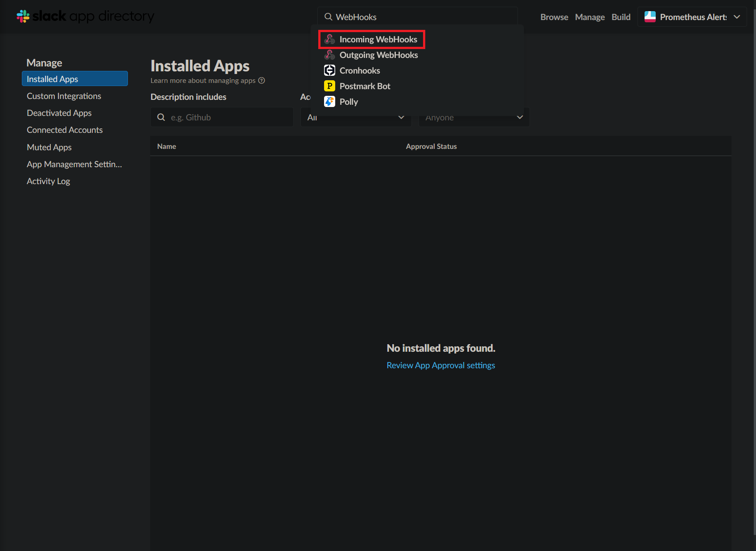Click Review App Approval settings link

(x=441, y=365)
